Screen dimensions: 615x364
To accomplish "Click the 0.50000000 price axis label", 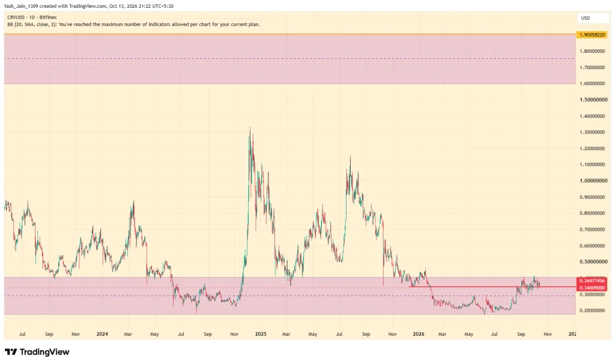I will (593, 262).
